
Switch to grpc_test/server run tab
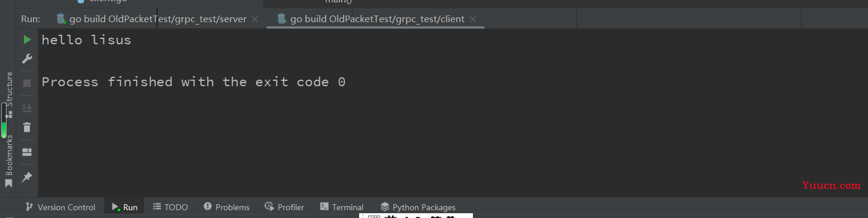152,19
